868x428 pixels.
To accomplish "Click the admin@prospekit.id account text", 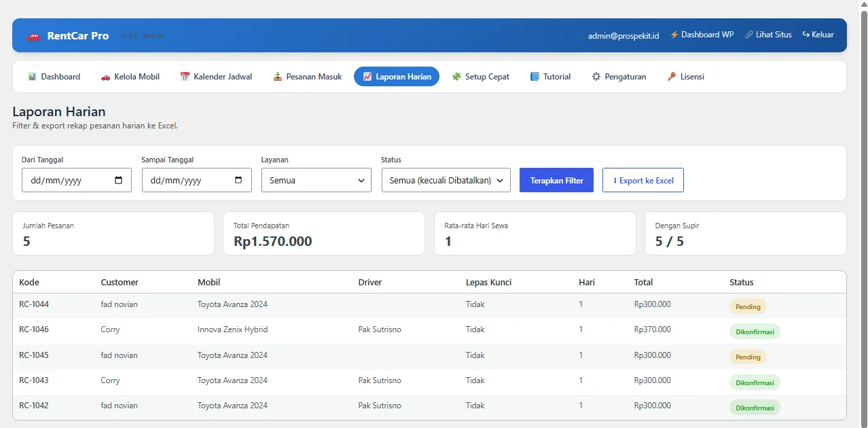I will (x=623, y=36).
